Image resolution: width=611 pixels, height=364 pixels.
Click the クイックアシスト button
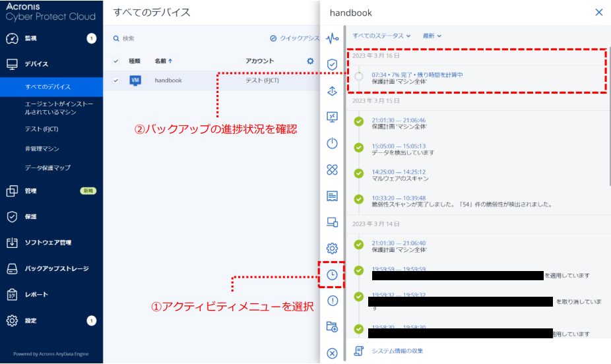click(x=296, y=38)
